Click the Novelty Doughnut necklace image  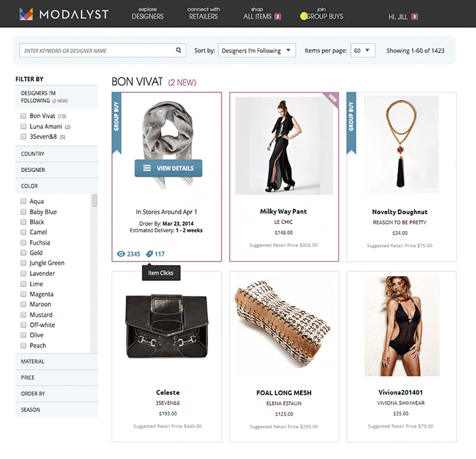pyautogui.click(x=401, y=144)
